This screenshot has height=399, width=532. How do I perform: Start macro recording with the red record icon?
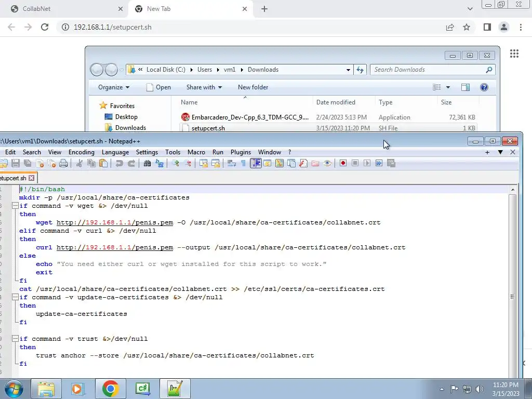343,163
